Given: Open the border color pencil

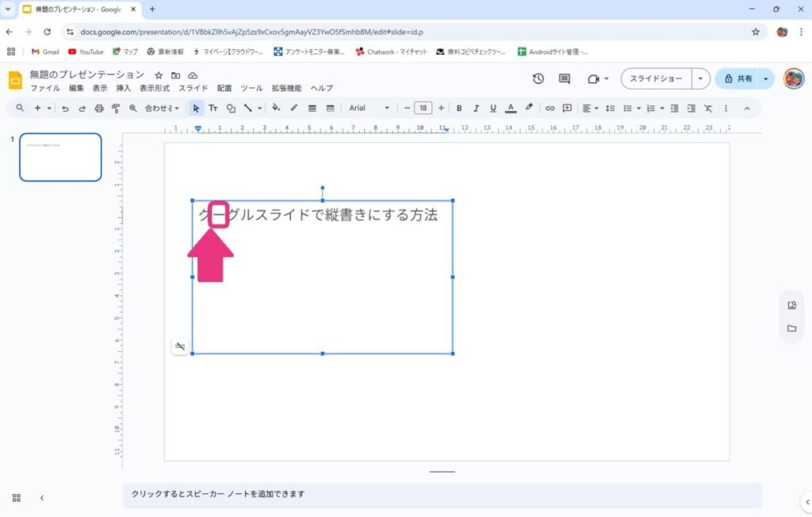Looking at the screenshot, I should coord(294,108).
